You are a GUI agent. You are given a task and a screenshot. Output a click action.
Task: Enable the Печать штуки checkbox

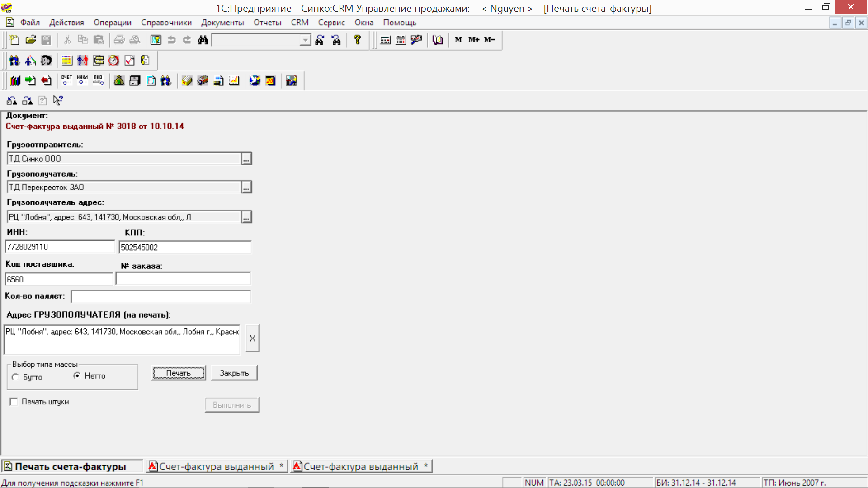pyautogui.click(x=14, y=402)
